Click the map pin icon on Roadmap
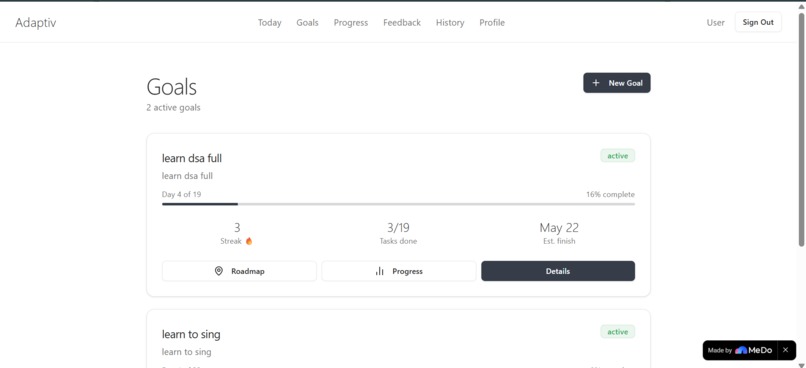 click(219, 271)
